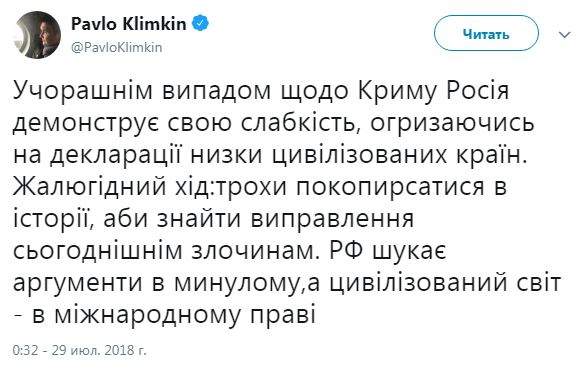Viewport: 587px width, 368px height.
Task: Open the Pavlo Klimkin display name link
Action: coord(128,24)
